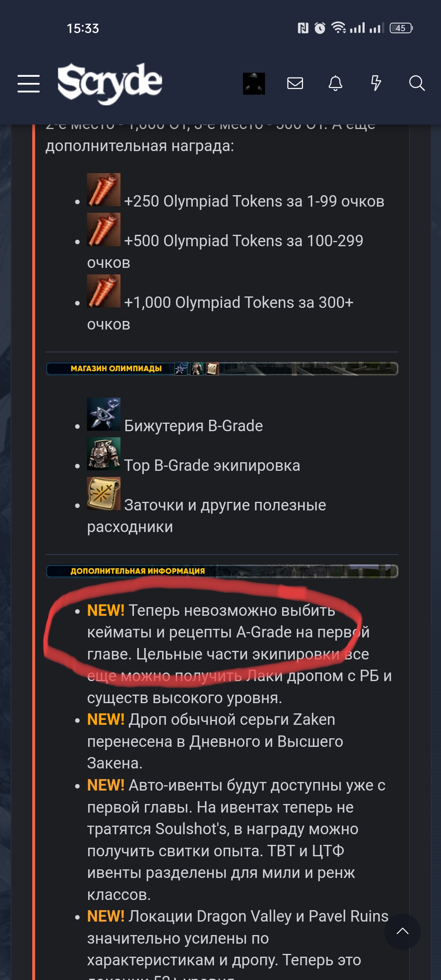The height and width of the screenshot is (980, 441).
Task: Tap the NEW! label about Авто-ивенты
Action: point(106,785)
